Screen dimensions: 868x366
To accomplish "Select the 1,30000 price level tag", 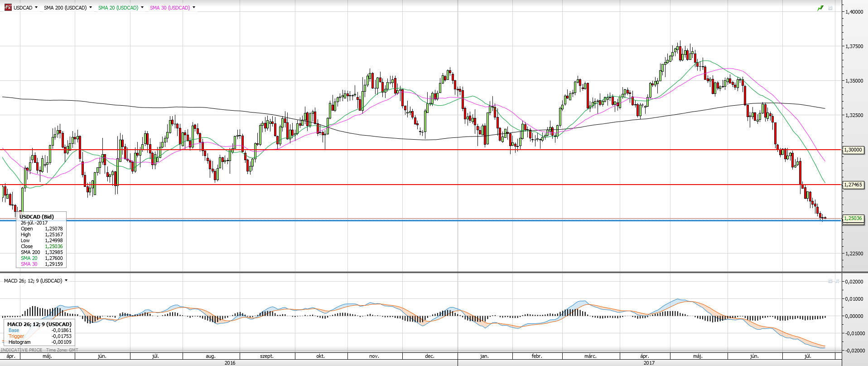I will pos(853,150).
